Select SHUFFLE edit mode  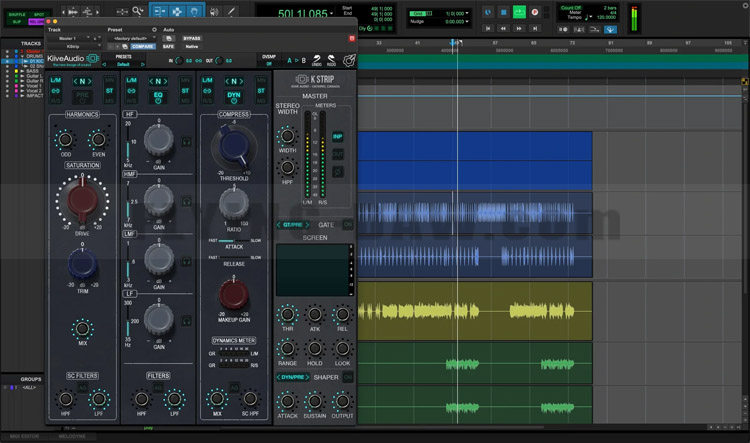point(16,15)
